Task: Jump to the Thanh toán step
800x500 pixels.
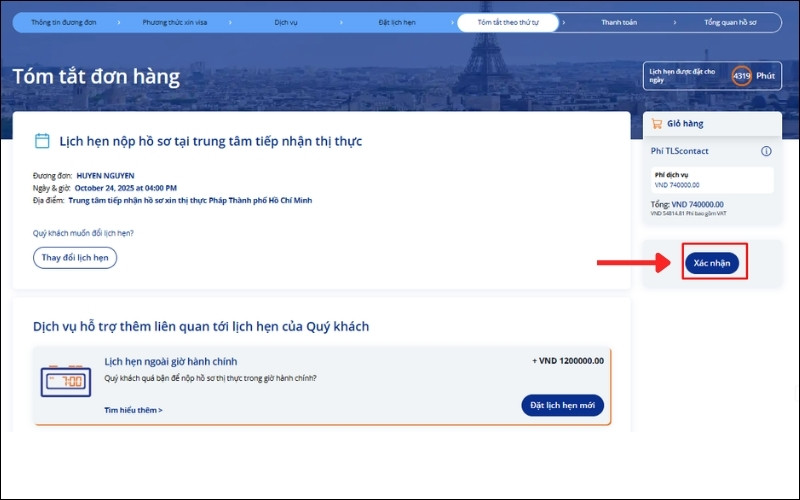Action: [x=619, y=21]
